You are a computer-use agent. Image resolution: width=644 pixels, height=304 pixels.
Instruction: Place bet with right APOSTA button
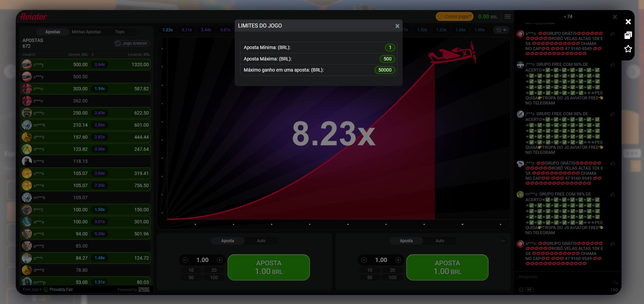click(x=447, y=267)
